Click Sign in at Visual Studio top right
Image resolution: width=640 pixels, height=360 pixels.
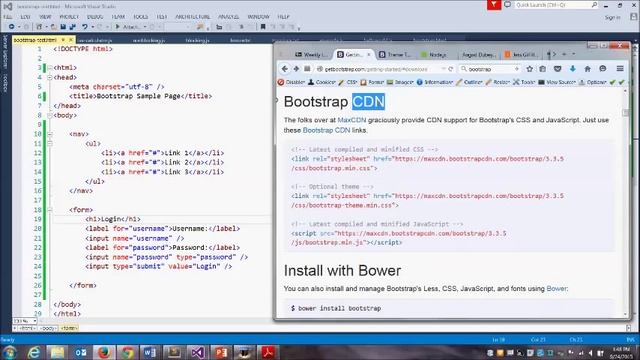612,17
